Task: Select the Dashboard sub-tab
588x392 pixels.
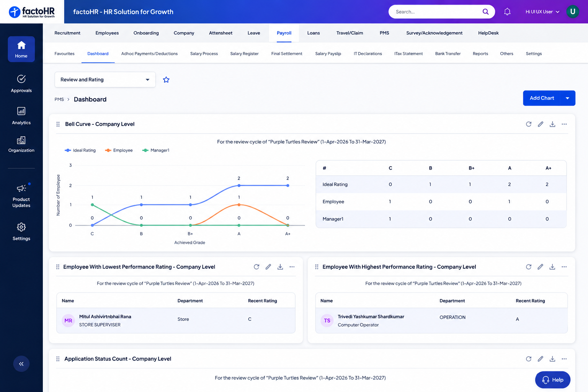Action: 98,54
